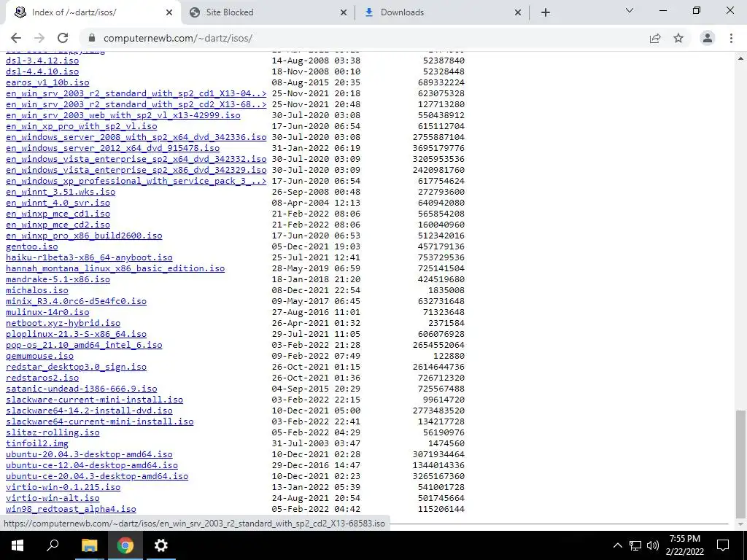Reload the current page

click(x=63, y=38)
